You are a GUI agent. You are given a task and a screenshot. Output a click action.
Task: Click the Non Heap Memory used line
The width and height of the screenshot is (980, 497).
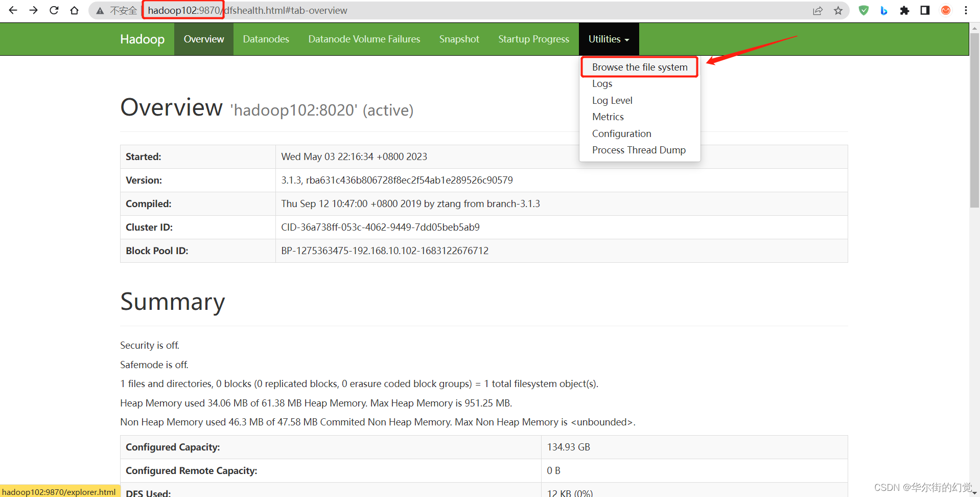coord(378,422)
